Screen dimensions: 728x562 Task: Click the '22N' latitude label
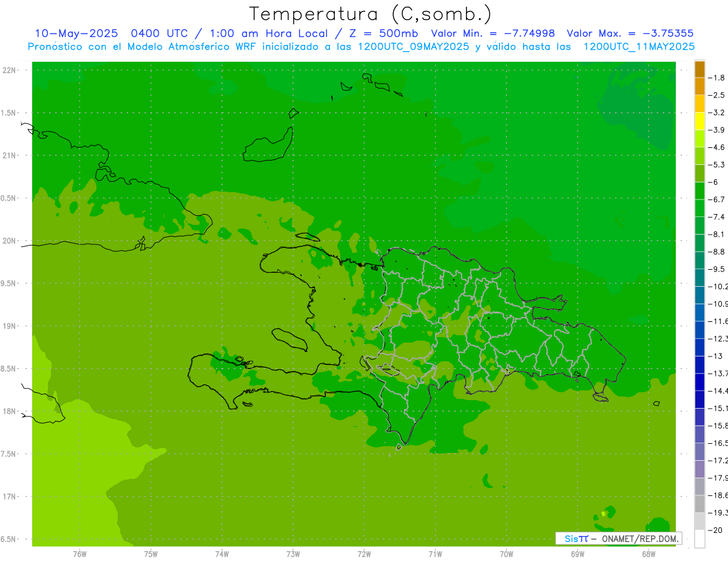point(10,70)
